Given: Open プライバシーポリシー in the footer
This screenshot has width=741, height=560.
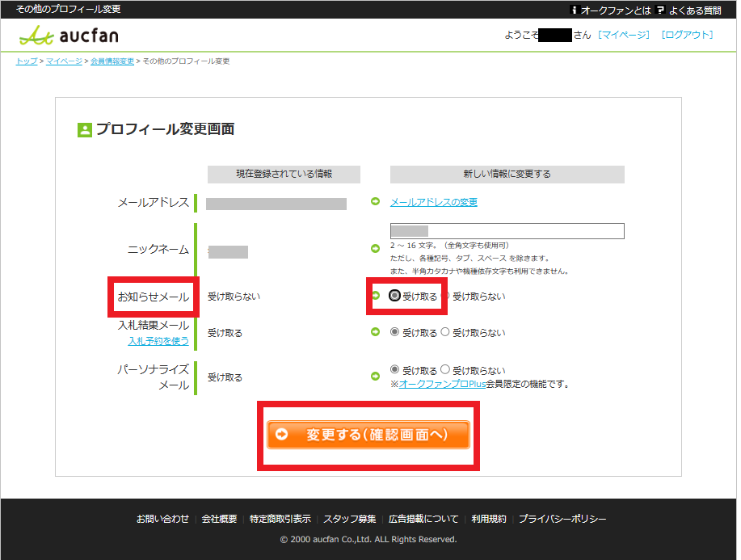Looking at the screenshot, I should pyautogui.click(x=562, y=519).
